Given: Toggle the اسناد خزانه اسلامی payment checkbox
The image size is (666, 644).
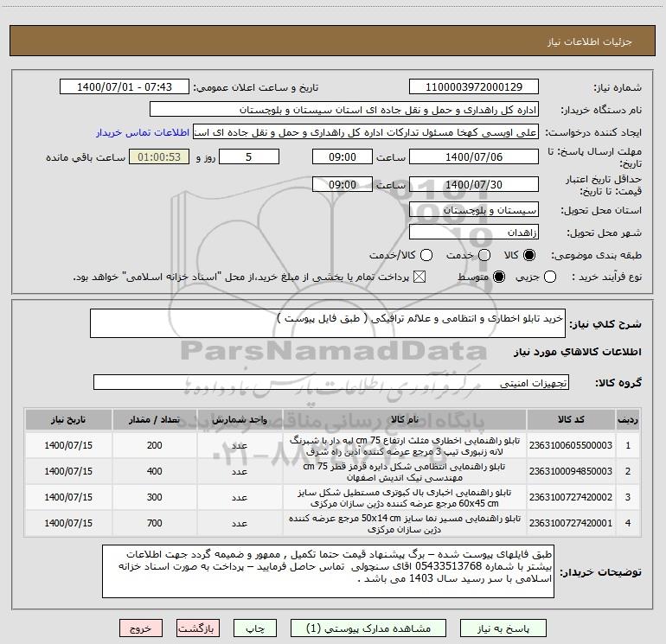Looking at the screenshot, I should [419, 277].
